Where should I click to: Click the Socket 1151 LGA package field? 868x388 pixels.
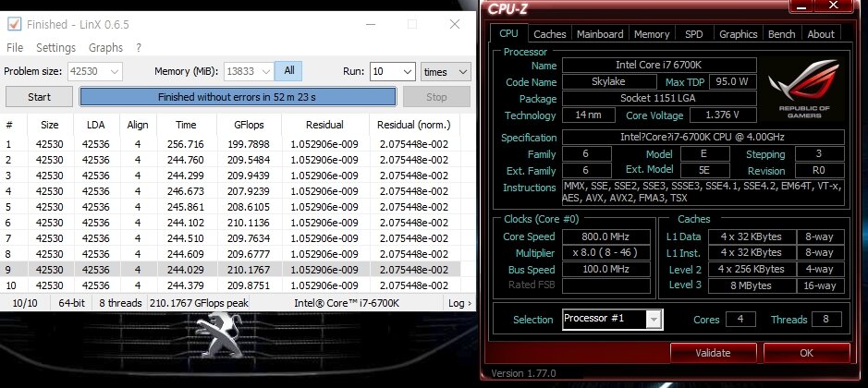(659, 99)
